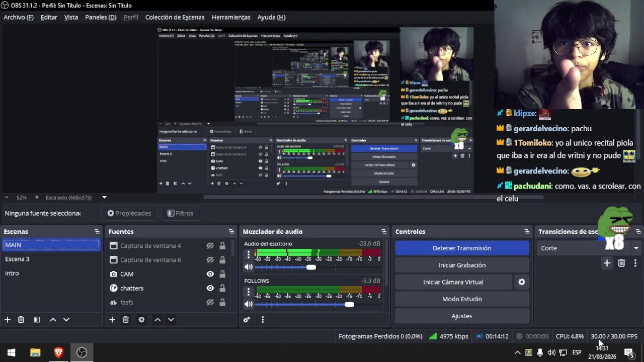The height and width of the screenshot is (362, 644).
Task: Open Windows Start button
Action: click(12, 352)
